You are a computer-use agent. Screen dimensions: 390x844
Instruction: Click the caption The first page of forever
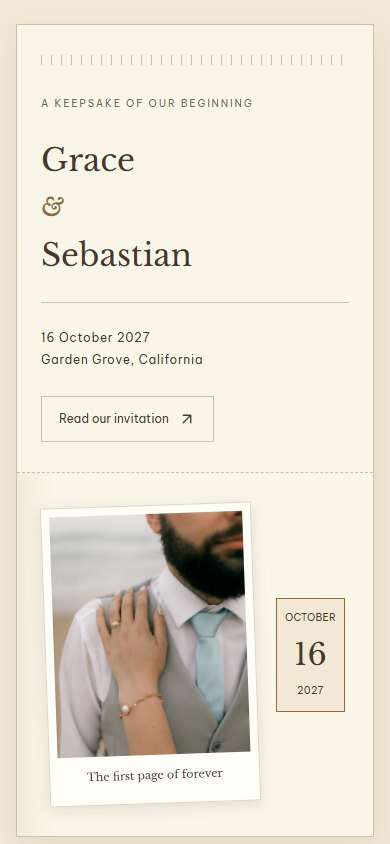tap(154, 776)
